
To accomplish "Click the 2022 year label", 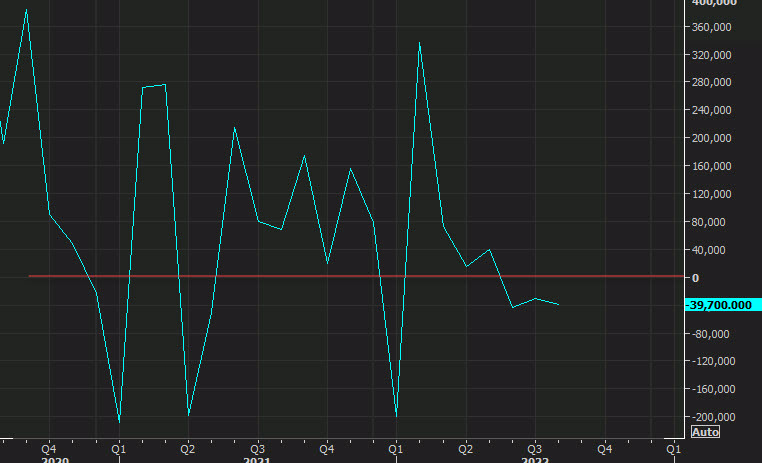I will pyautogui.click(x=534, y=460).
